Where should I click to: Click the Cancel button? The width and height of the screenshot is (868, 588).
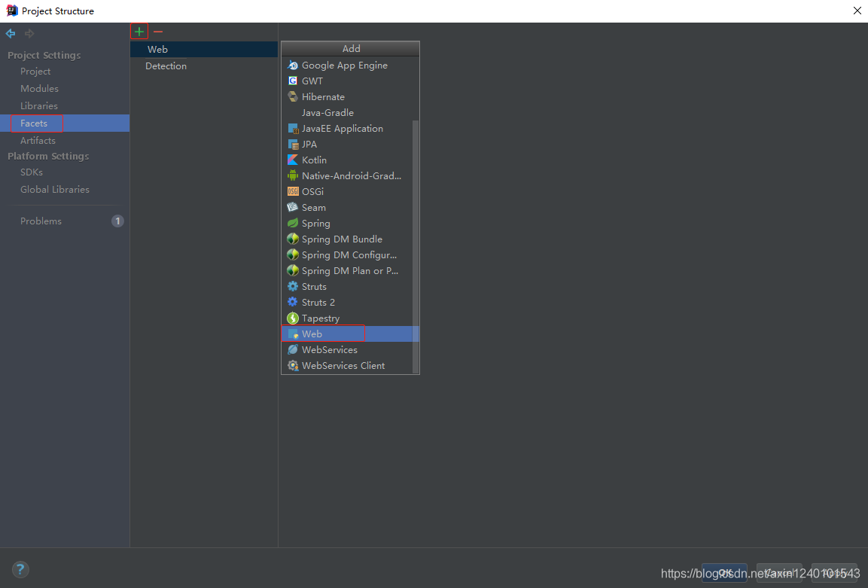[x=779, y=573]
